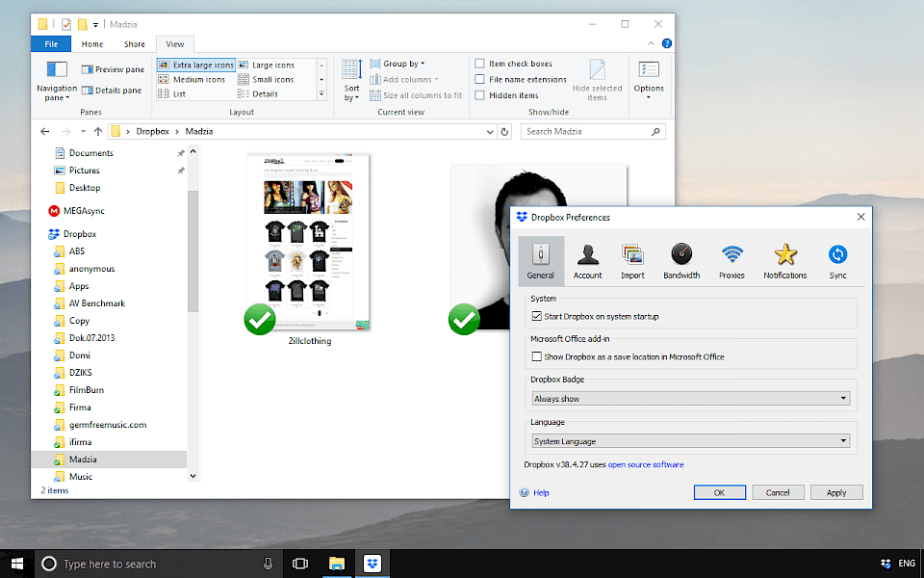This screenshot has height=578, width=924.
Task: Open the open source software link
Action: (646, 464)
